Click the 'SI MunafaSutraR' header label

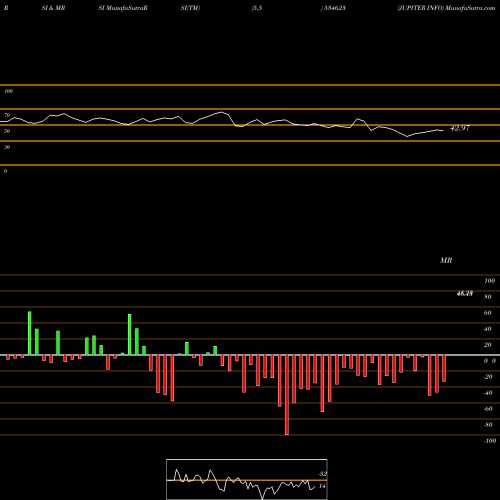coord(123,8)
